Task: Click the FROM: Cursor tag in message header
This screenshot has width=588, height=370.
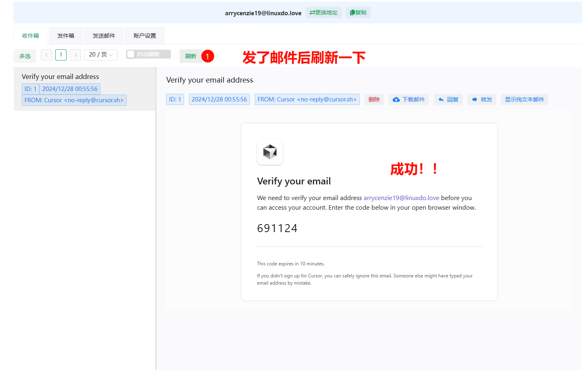Action: (x=307, y=99)
